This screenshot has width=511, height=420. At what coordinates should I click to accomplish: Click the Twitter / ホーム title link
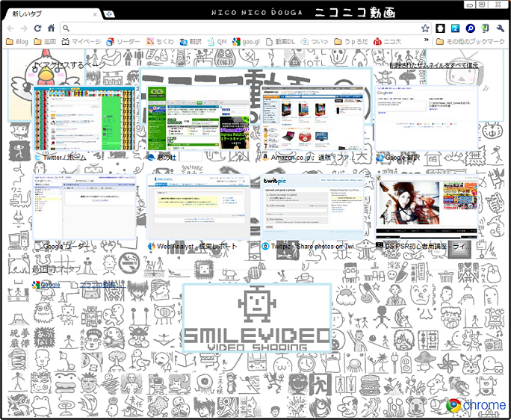(65, 158)
